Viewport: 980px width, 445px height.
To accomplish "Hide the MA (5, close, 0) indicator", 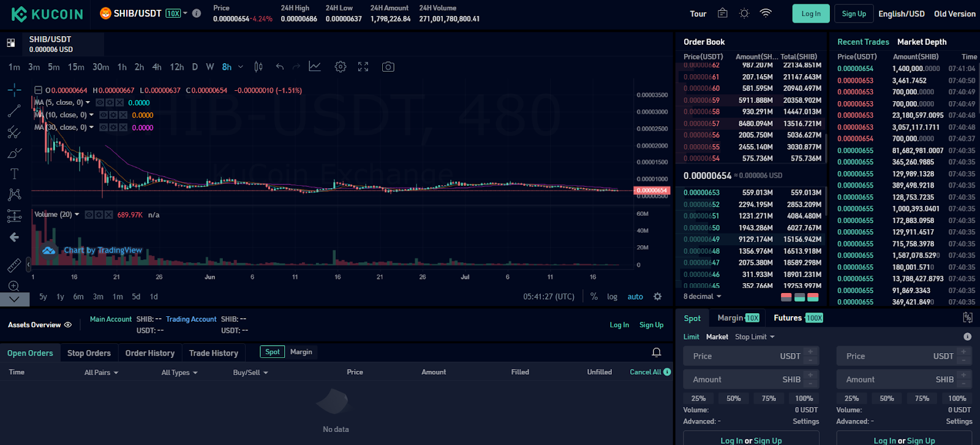I will point(100,102).
